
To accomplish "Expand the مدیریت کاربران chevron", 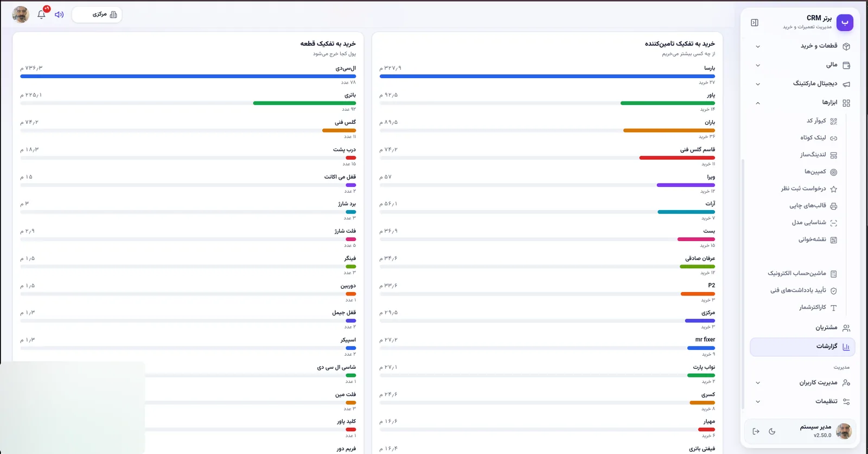I will pyautogui.click(x=758, y=383).
